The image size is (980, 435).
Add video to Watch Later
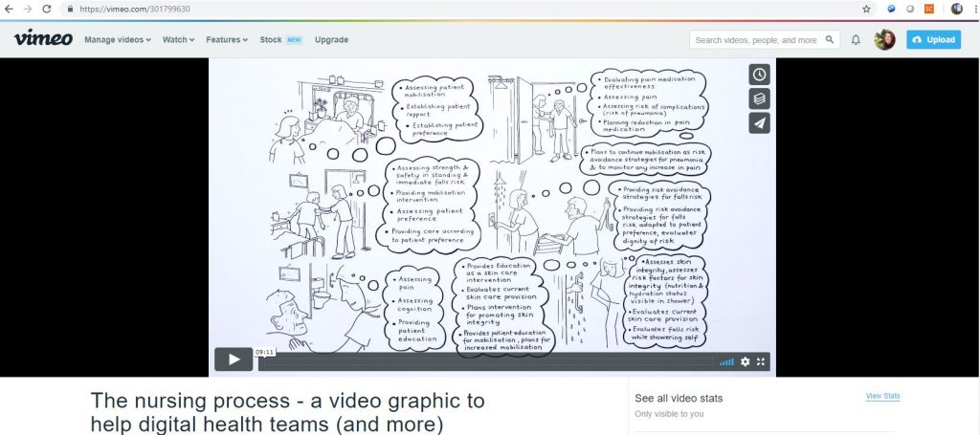759,74
